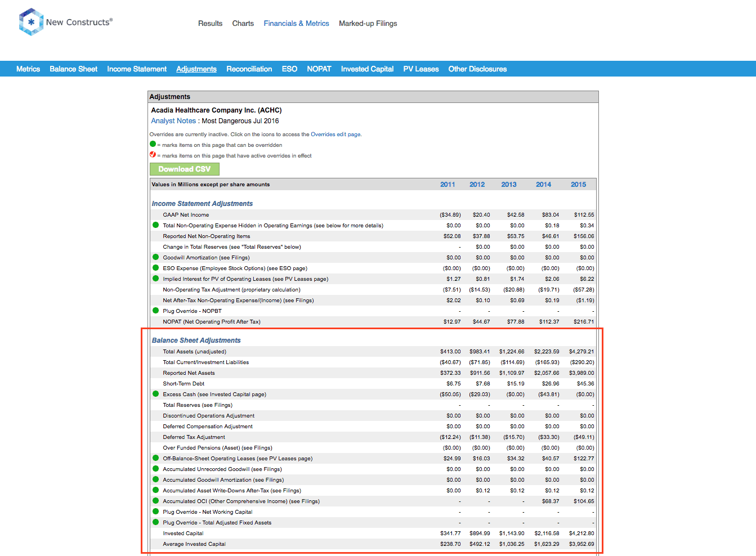The width and height of the screenshot is (756, 556).
Task: Open the Charts top navigation item
Action: 243,24
